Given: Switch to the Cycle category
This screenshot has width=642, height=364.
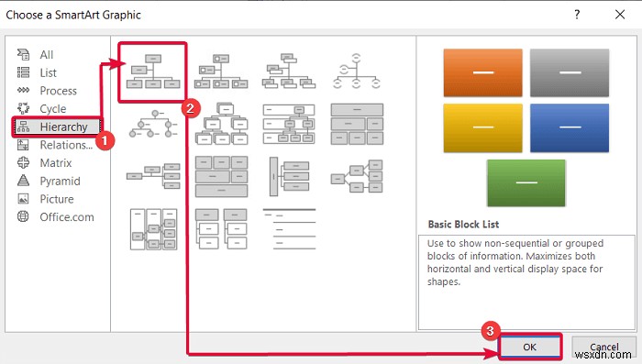Looking at the screenshot, I should pos(53,108).
